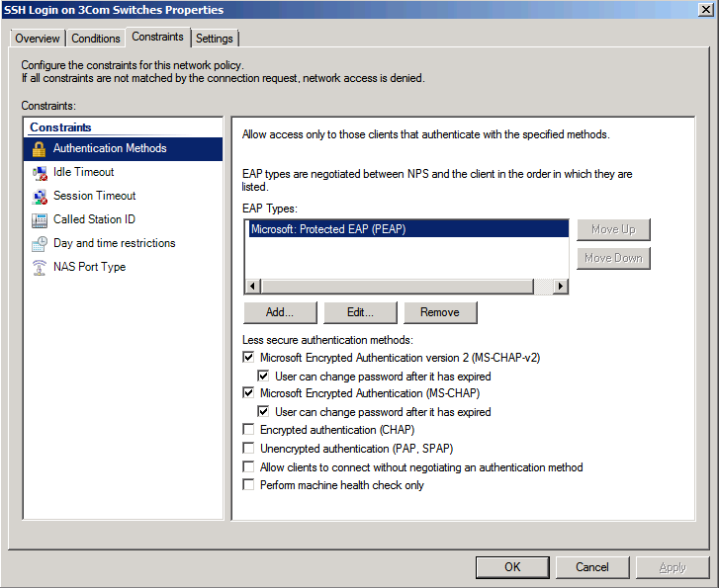Cancel the properties dialog

point(592,567)
